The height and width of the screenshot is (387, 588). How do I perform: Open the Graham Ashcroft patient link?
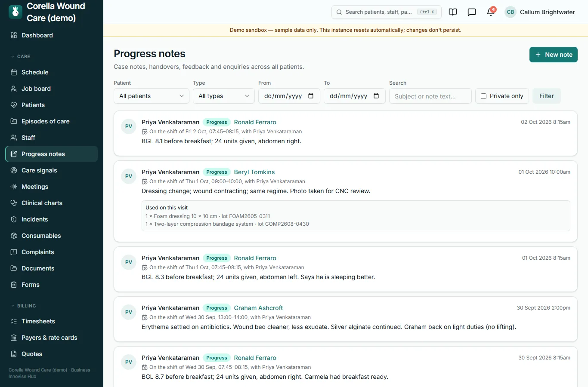pyautogui.click(x=258, y=308)
